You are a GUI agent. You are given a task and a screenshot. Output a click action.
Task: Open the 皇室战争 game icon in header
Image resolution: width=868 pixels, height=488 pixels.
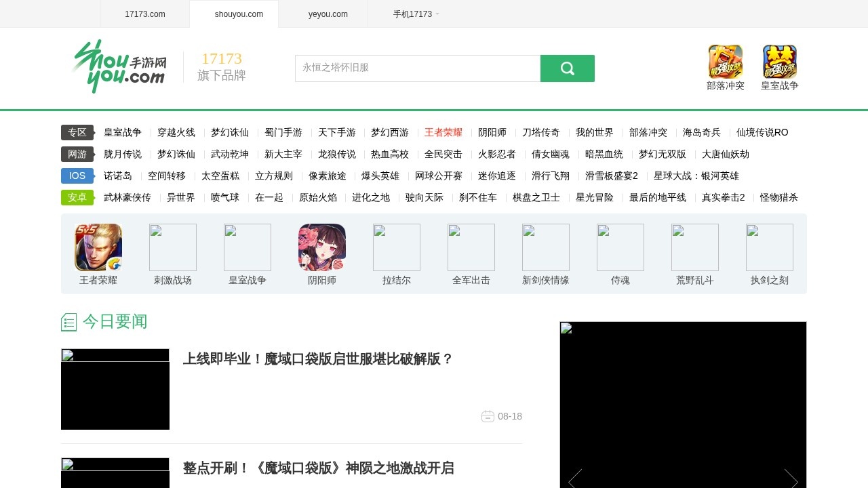[780, 62]
